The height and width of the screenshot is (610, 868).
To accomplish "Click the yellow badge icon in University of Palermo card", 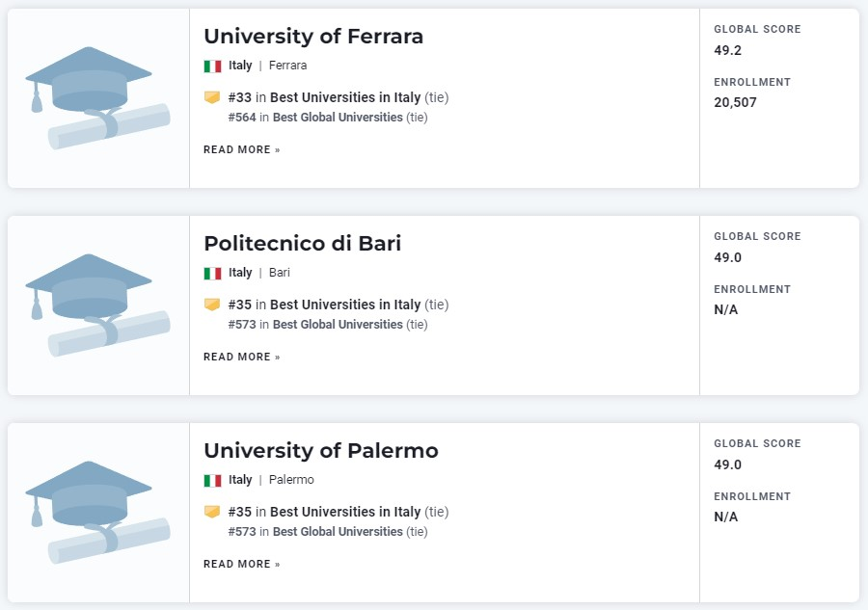I will pyautogui.click(x=212, y=512).
